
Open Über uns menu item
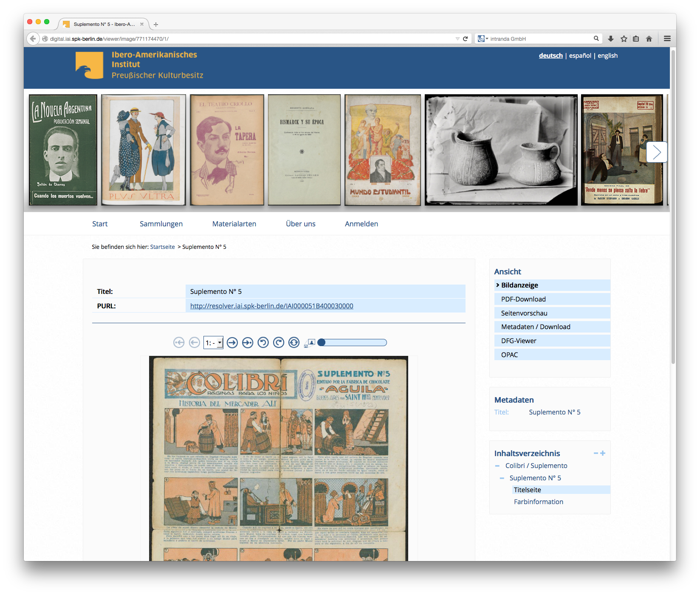(x=301, y=224)
